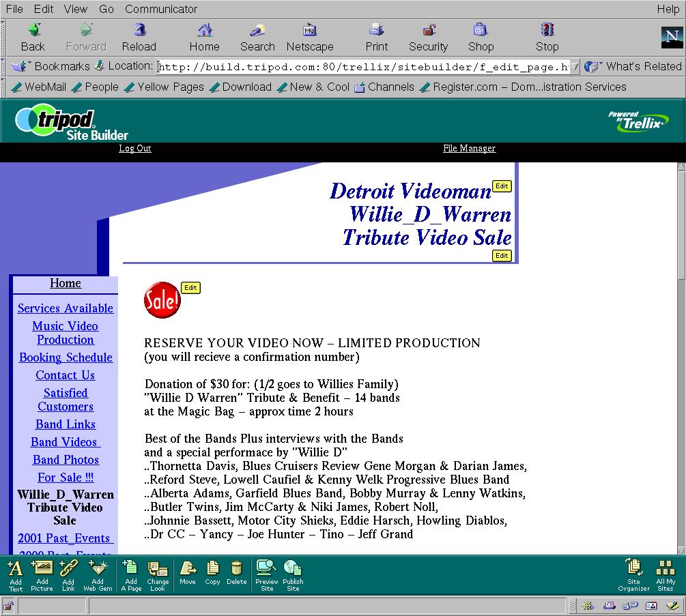Open Channels personal toolbar folder

click(384, 87)
